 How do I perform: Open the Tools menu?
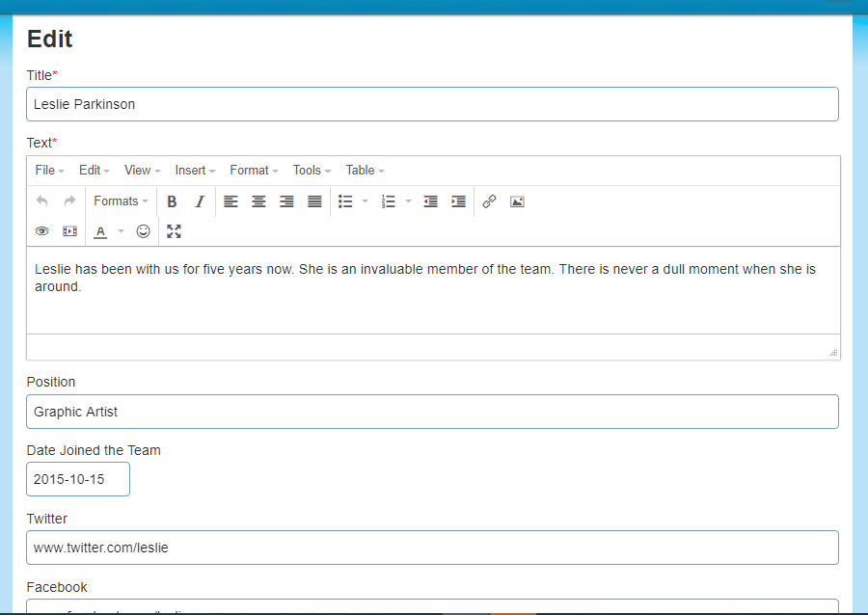(312, 171)
